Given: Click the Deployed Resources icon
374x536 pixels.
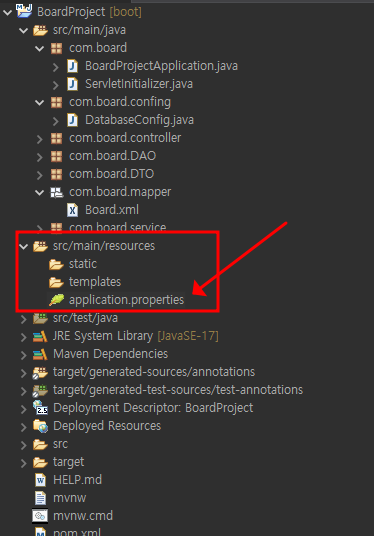Looking at the screenshot, I should (40, 426).
